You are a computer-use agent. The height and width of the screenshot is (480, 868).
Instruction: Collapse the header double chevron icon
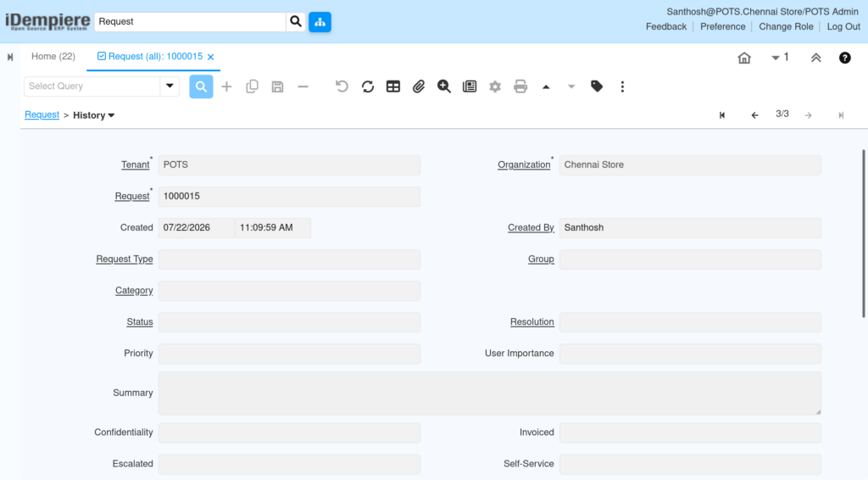[x=816, y=58]
